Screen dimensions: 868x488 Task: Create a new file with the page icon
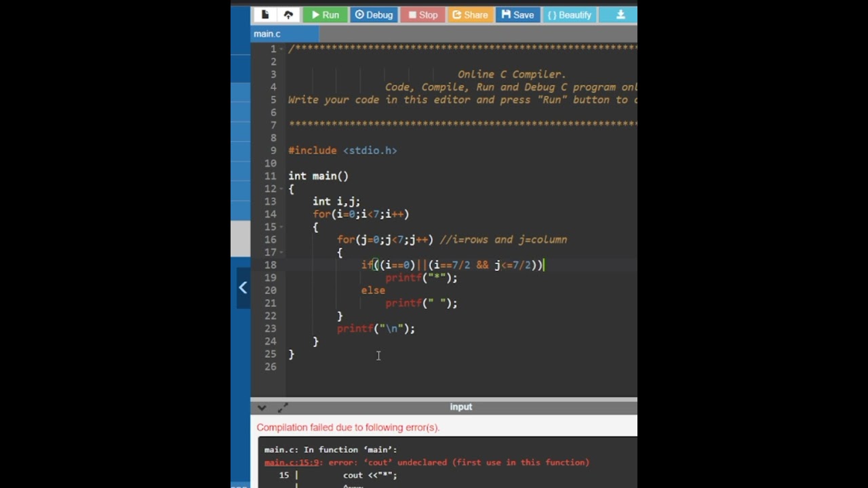click(265, 15)
